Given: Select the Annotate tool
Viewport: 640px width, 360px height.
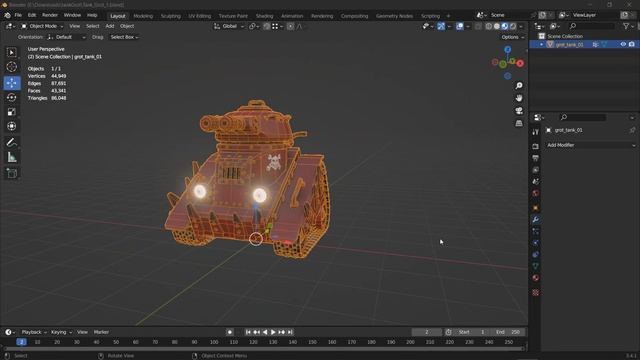Looking at the screenshot, I should pos(11,142).
